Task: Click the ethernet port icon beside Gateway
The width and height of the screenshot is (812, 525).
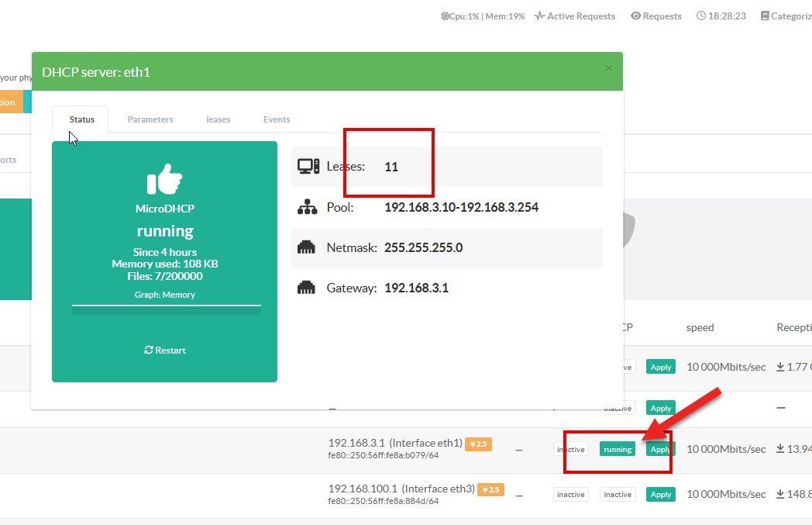Action: [308, 288]
